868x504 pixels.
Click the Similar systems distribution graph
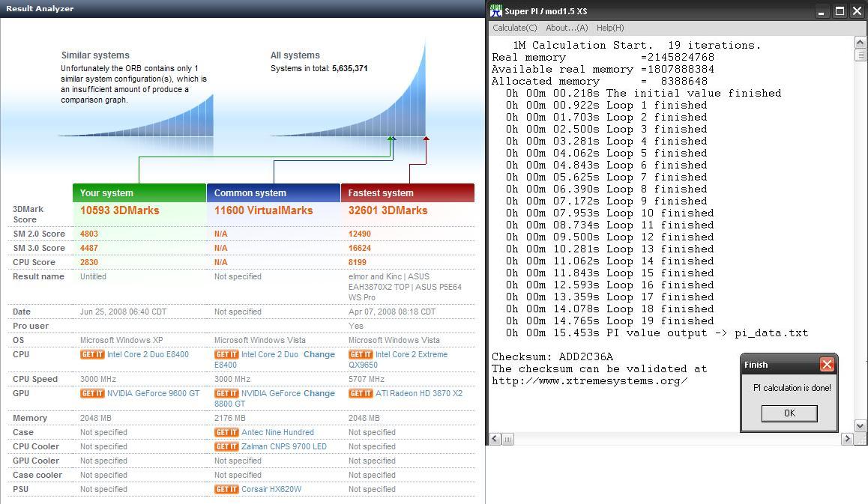pos(136,115)
